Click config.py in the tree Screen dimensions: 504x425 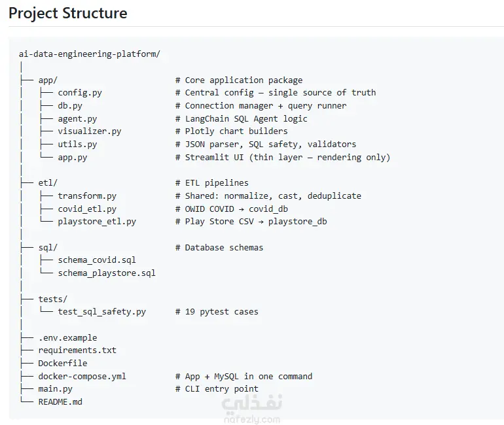click(x=80, y=93)
